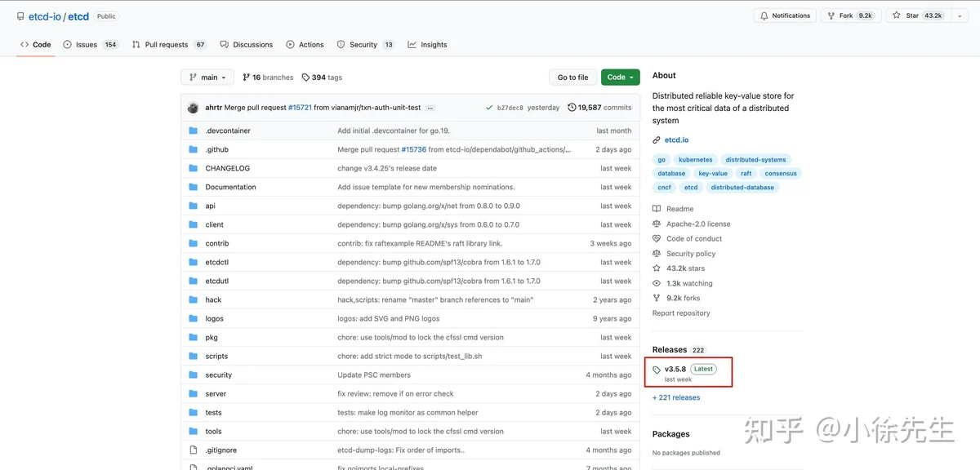Open the server folder
The height and width of the screenshot is (470, 980).
coord(216,393)
